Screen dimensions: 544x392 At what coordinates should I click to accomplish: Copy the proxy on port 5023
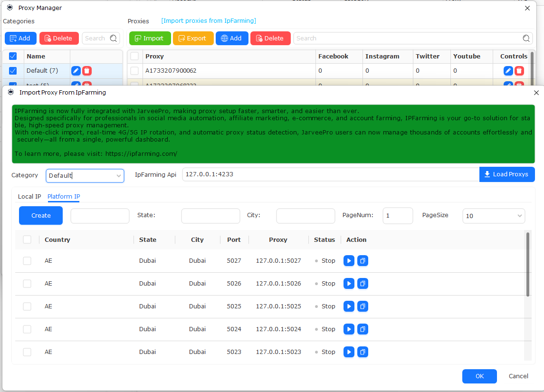[x=363, y=352]
